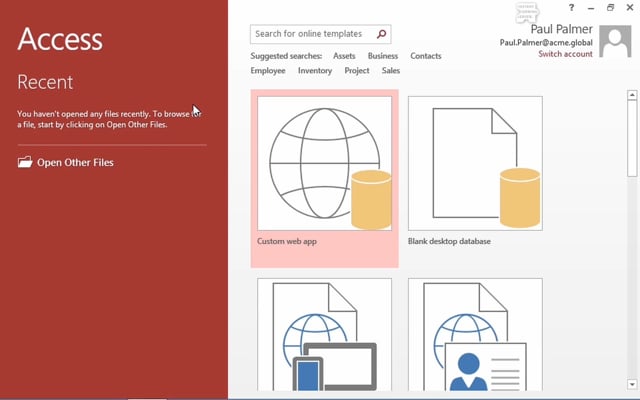
Task: Select the Custom web app template
Action: [x=324, y=178]
